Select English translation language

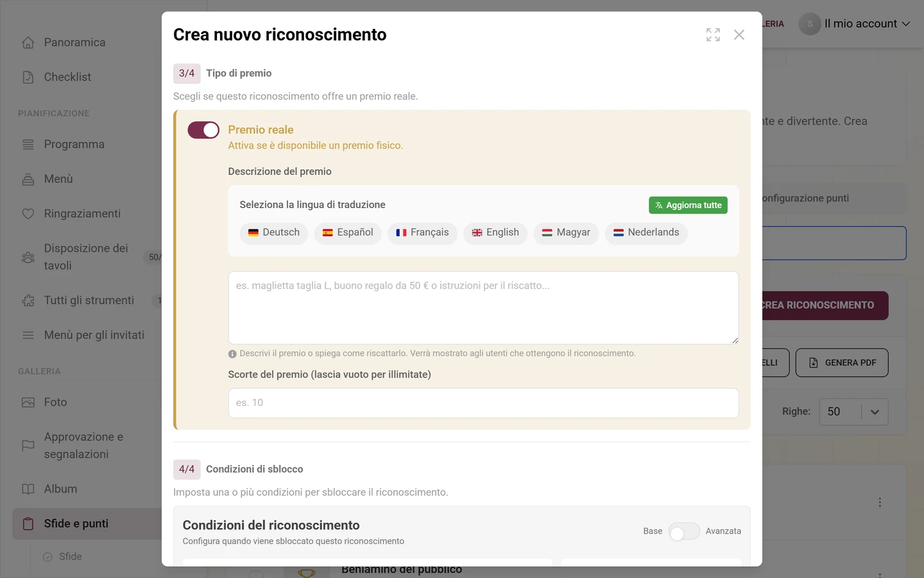click(x=495, y=232)
